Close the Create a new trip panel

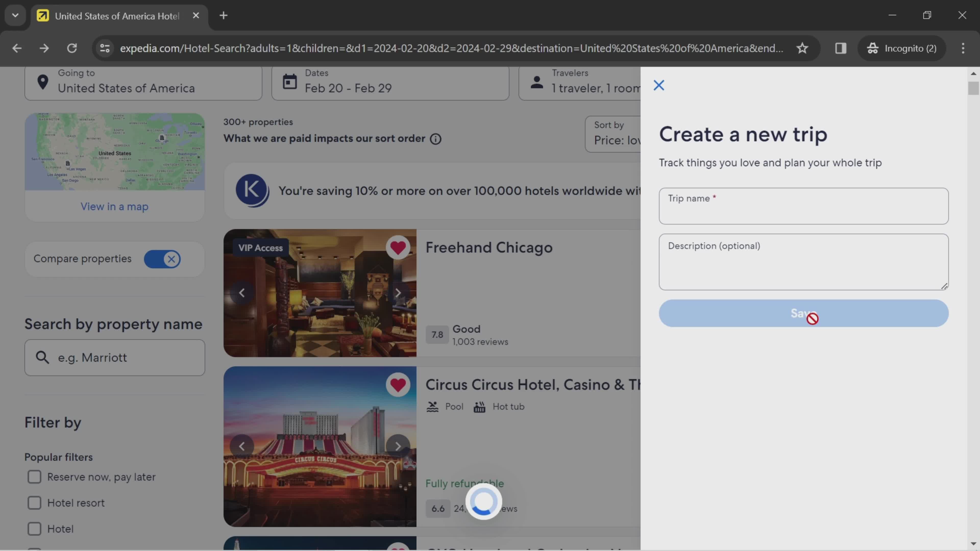pos(658,85)
